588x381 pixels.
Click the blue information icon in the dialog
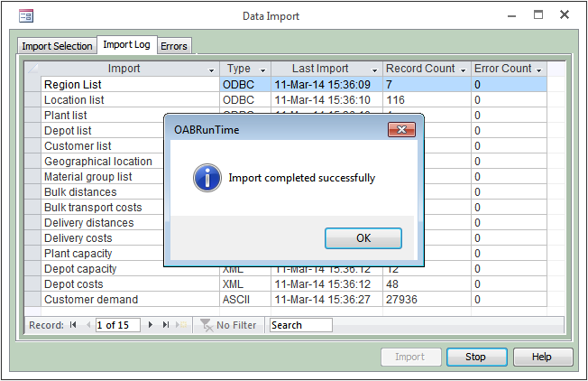[x=207, y=178]
